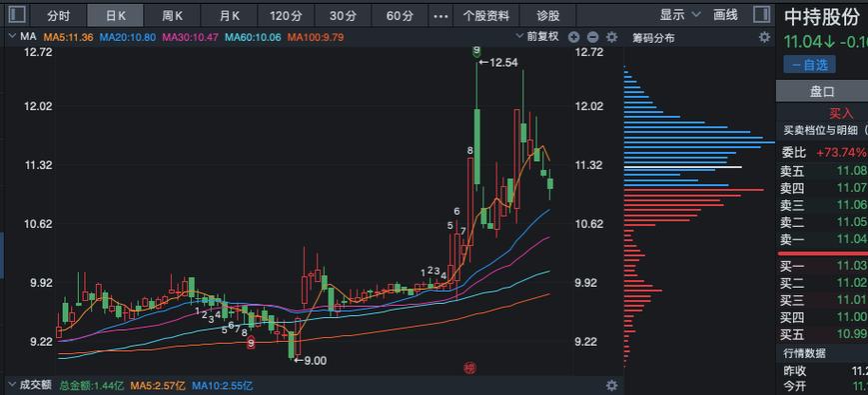Click MA5:2.57亿 volume label
This screenshot has width=868, height=395.
tap(158, 385)
